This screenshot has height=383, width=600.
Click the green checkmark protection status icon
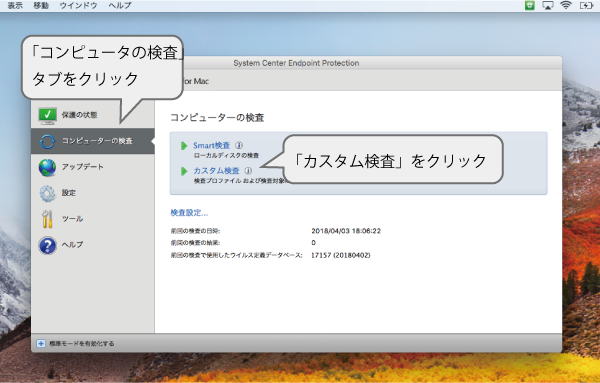click(47, 116)
